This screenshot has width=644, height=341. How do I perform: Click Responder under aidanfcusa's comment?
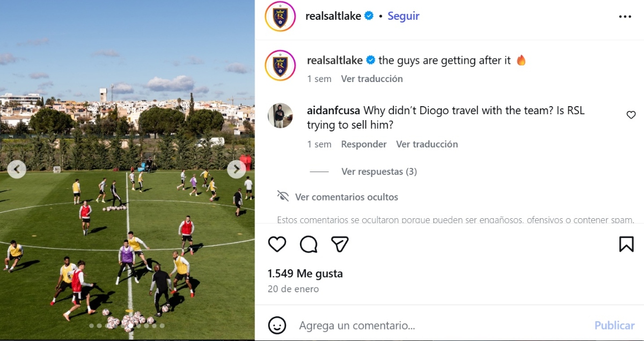[364, 144]
